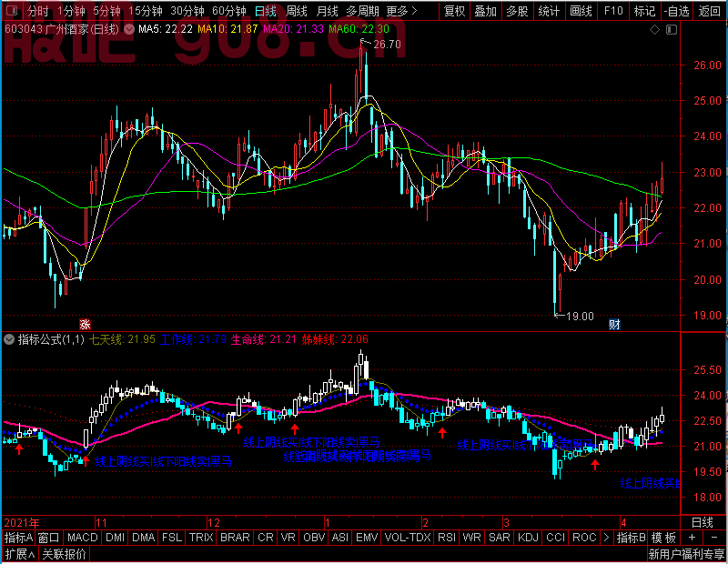The width and height of the screenshot is (728, 564).
Task: Select the 指标B tab
Action: coord(631,538)
